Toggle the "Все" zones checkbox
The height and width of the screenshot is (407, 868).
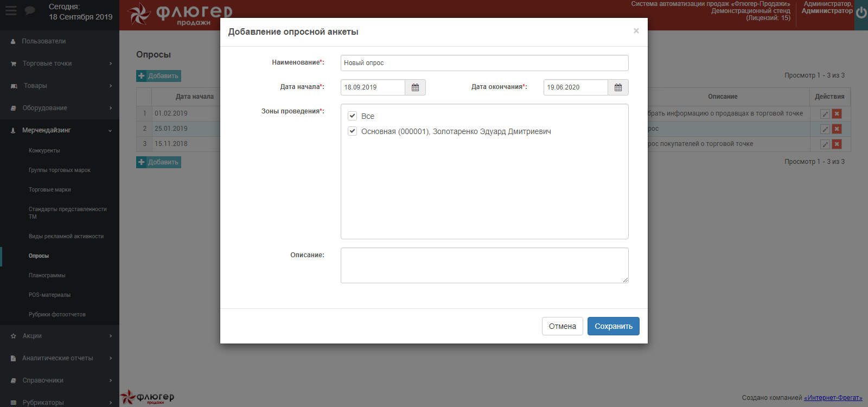[x=353, y=116]
